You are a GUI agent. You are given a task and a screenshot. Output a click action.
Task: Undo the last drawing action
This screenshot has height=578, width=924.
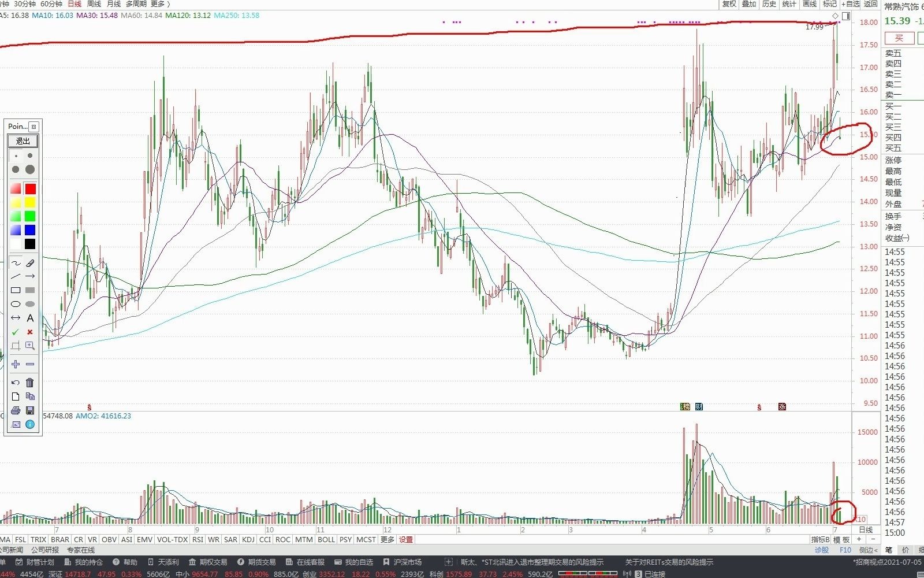point(16,383)
